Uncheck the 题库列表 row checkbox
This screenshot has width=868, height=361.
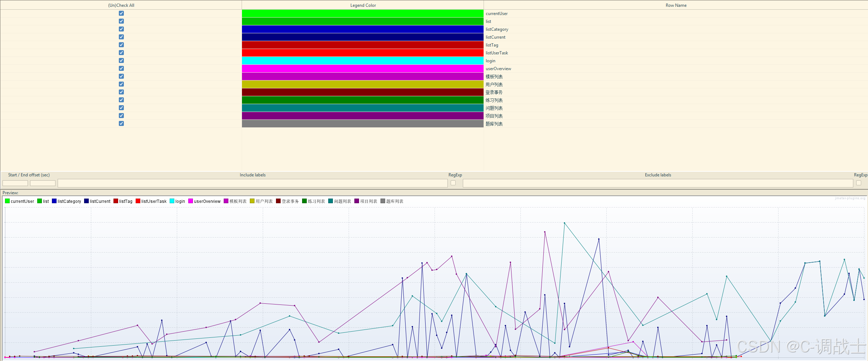click(x=121, y=123)
